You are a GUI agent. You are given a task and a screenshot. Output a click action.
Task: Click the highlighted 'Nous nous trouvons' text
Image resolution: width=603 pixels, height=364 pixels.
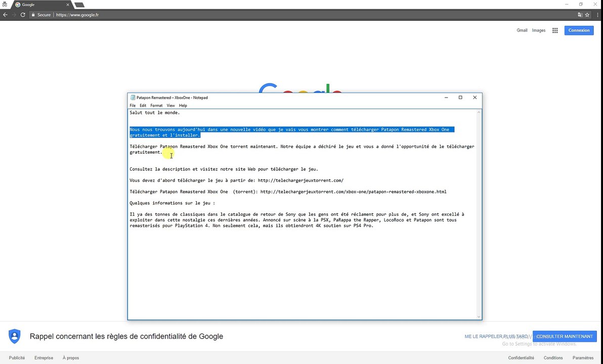coord(292,132)
